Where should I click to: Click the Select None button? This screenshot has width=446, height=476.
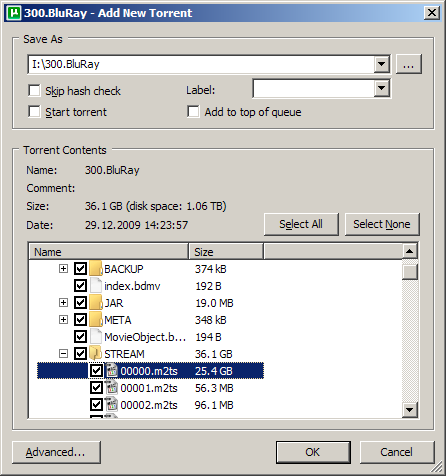click(382, 224)
